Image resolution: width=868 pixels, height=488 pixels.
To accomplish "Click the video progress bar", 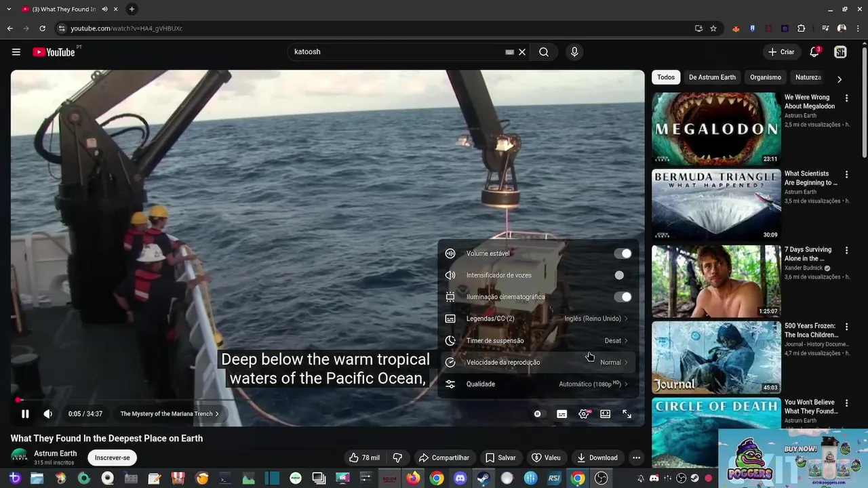I will pos(328,401).
